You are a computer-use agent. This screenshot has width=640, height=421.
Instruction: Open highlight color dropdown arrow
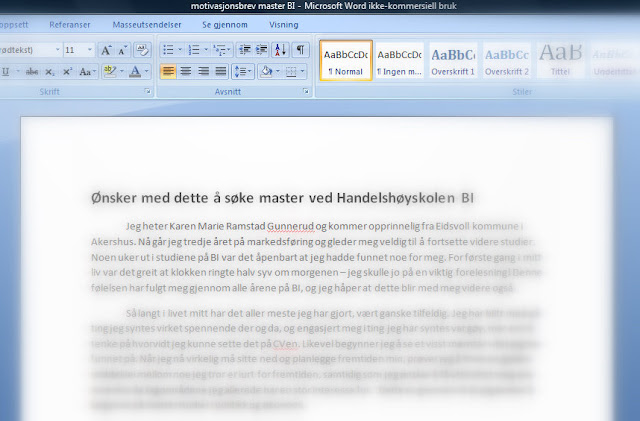point(122,72)
